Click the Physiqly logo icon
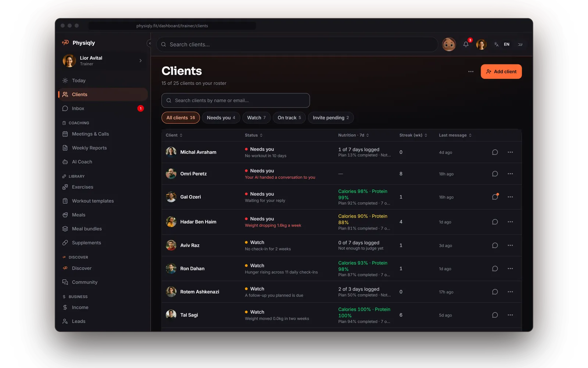Screen dimensions: 588x368 [x=65, y=43]
